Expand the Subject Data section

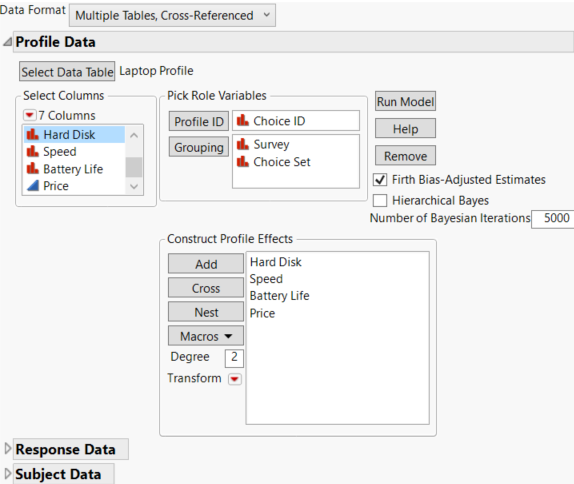[8, 473]
